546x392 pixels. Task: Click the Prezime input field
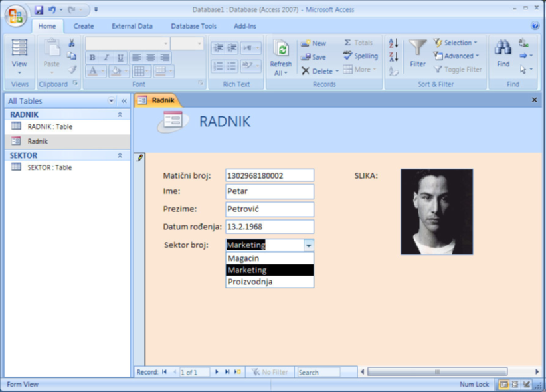pyautogui.click(x=269, y=209)
